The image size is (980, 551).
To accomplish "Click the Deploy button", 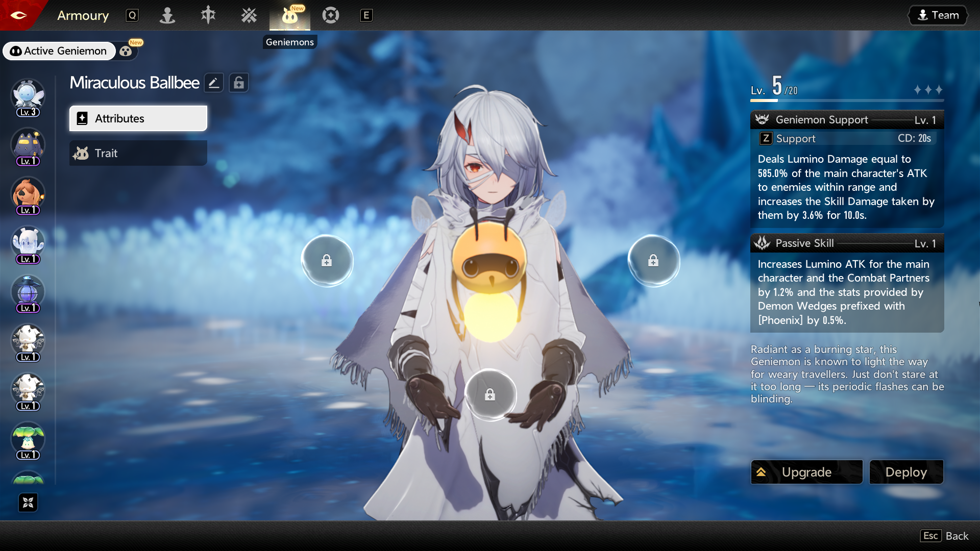I will [906, 472].
